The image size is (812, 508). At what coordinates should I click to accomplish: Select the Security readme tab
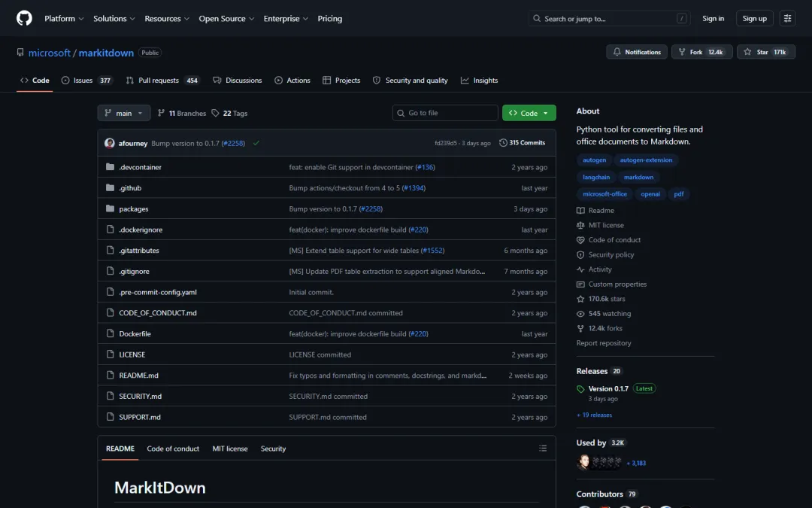click(x=273, y=449)
